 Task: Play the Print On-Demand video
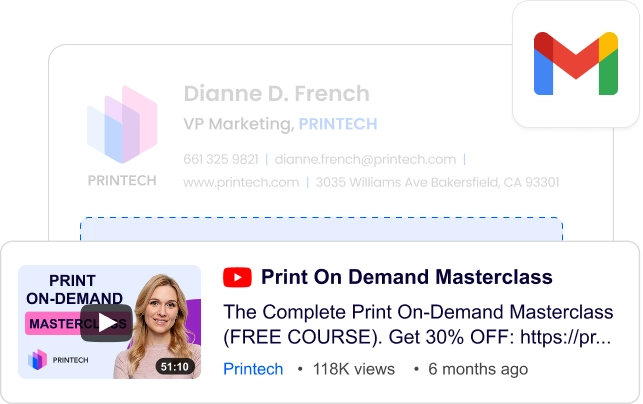click(x=106, y=323)
